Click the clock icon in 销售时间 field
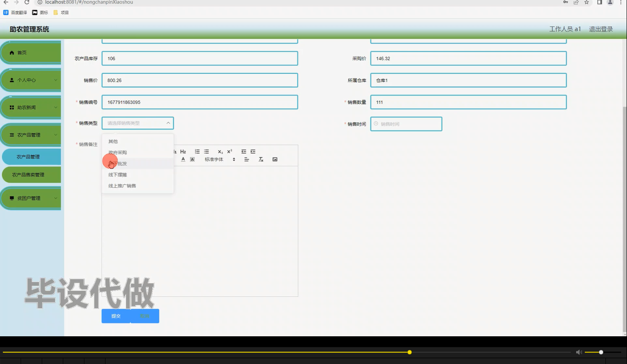 point(376,124)
